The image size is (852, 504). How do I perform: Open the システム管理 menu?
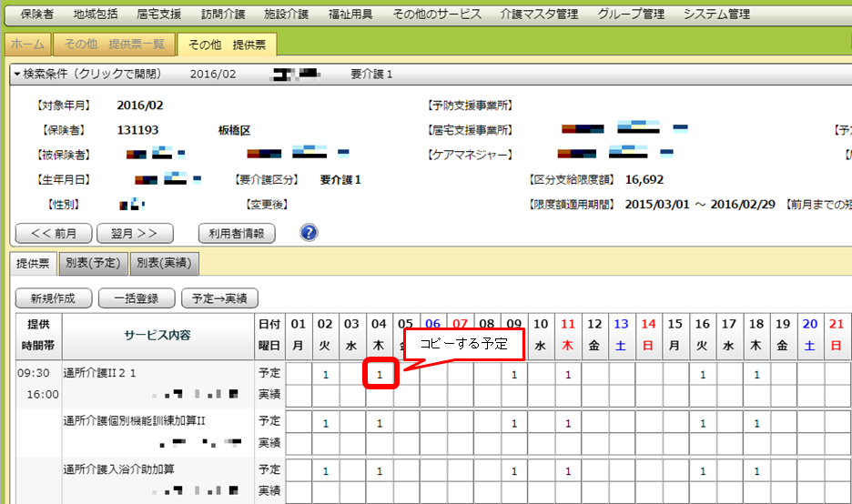716,15
